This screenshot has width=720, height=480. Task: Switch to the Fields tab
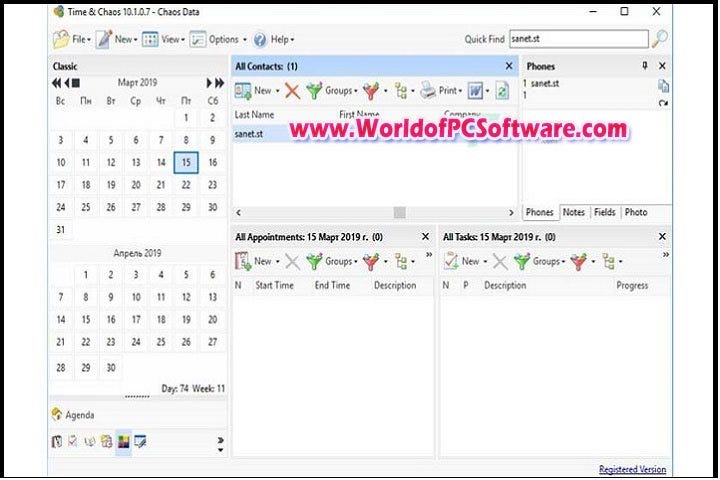point(604,212)
